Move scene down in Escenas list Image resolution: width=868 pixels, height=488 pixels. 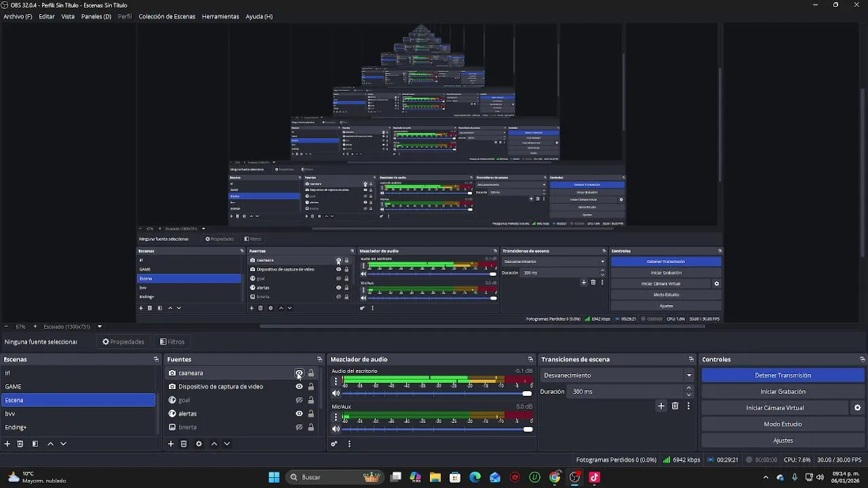pyautogui.click(x=63, y=444)
